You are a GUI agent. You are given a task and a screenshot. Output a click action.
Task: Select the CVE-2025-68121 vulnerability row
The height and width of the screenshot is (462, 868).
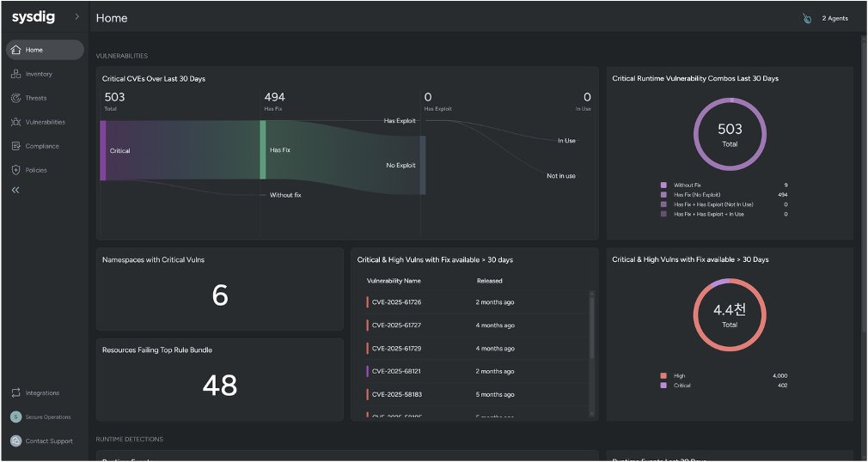(396, 372)
